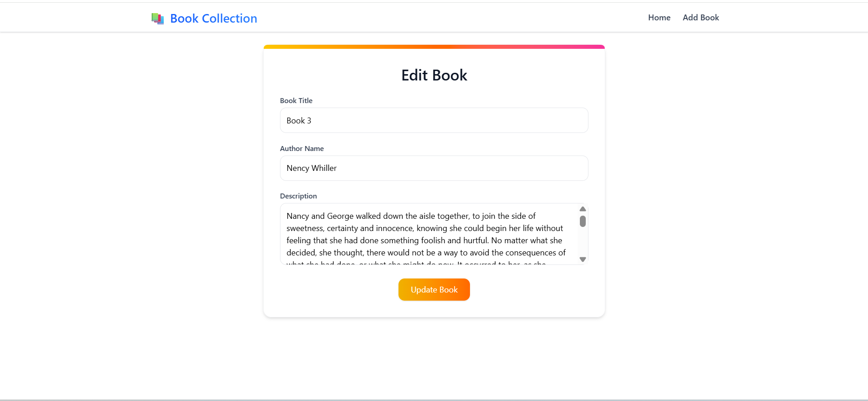Click the Author Name label

(302, 148)
